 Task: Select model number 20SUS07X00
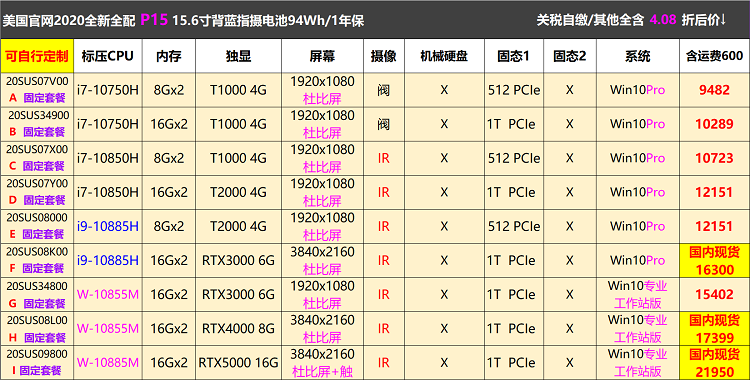point(37,149)
